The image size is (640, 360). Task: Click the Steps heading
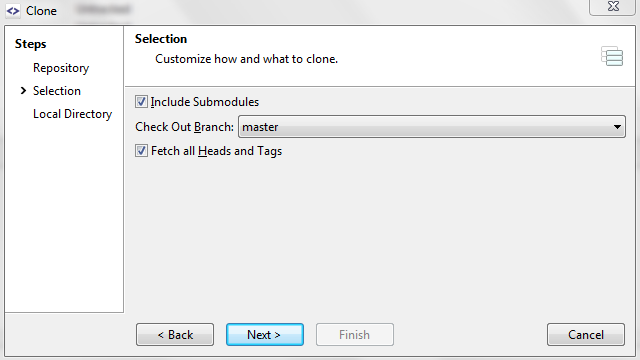(x=31, y=44)
